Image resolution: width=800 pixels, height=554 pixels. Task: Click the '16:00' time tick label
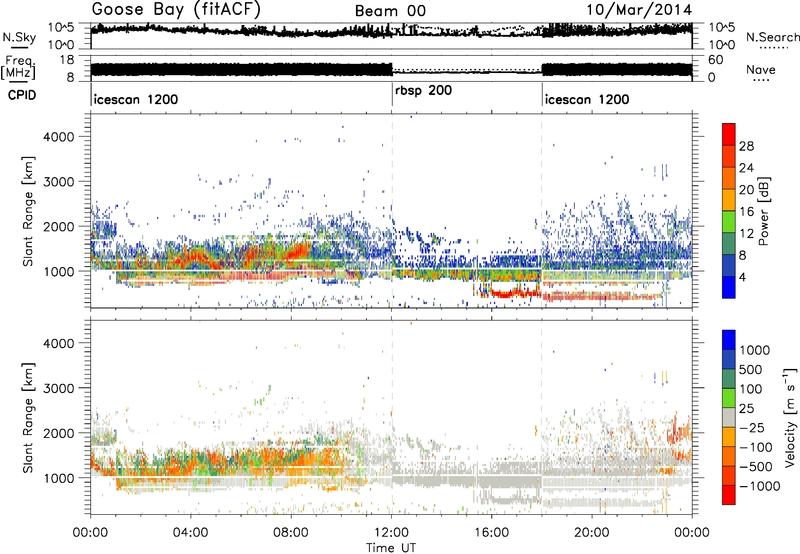point(491,533)
